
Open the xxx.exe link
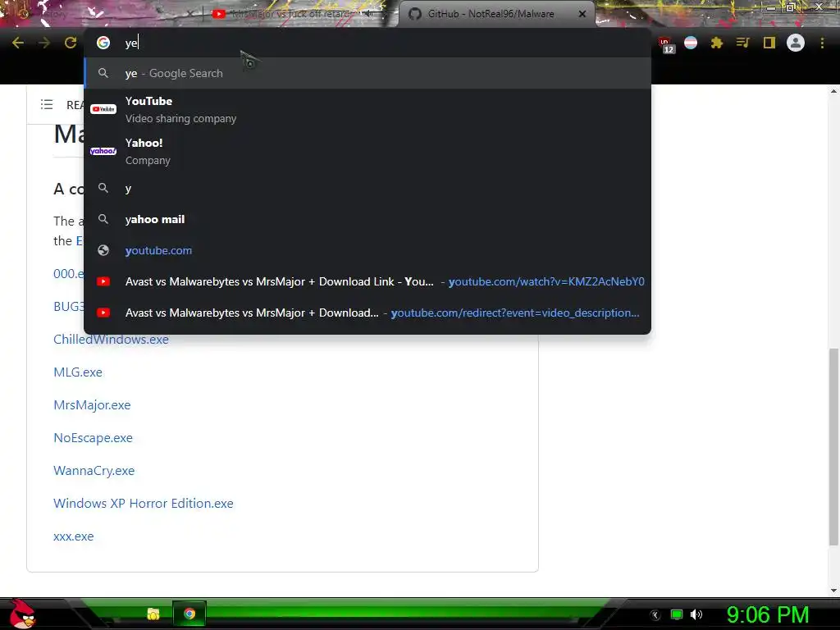[73, 536]
